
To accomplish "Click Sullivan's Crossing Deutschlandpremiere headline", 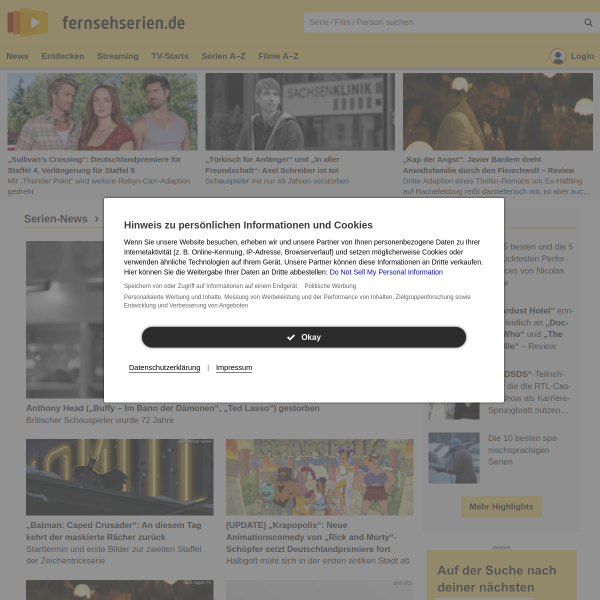I will (x=95, y=165).
